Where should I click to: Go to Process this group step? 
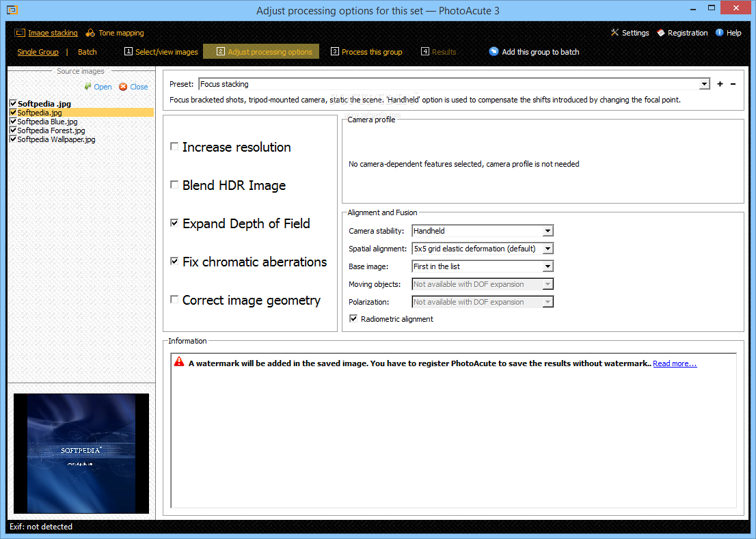coord(366,51)
